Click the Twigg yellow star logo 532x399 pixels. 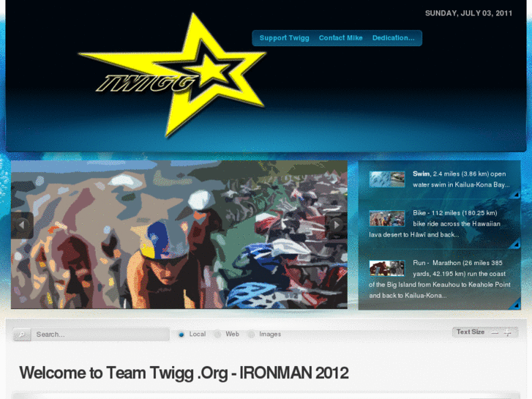click(x=173, y=75)
